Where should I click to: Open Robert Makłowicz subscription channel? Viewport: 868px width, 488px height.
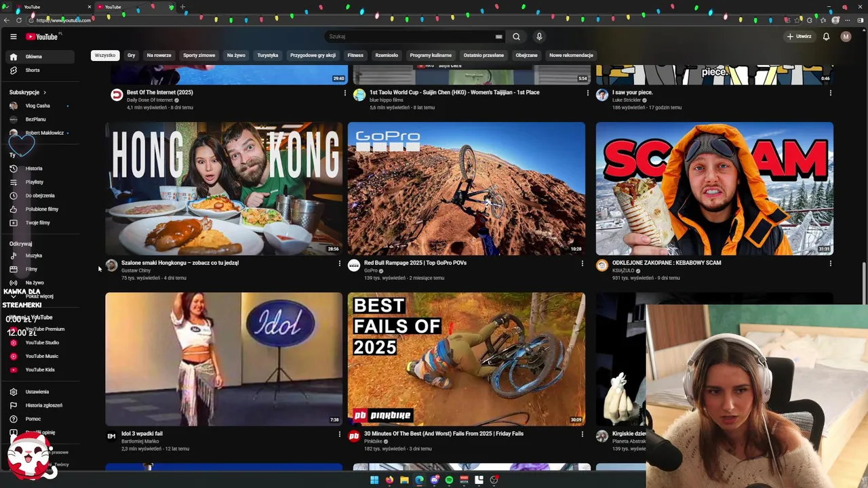pyautogui.click(x=40, y=133)
